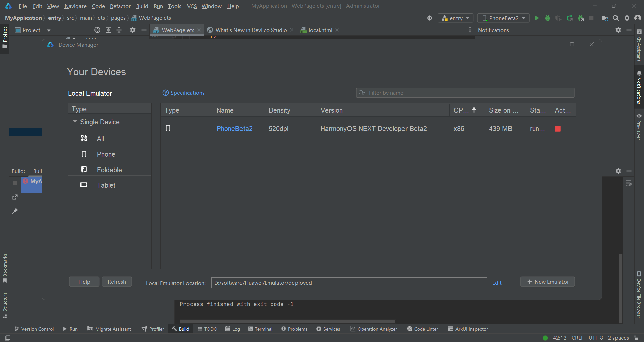Image resolution: width=644 pixels, height=342 pixels.
Task: Open the PhoneBeta2 device selector dropdown
Action: 503,18
